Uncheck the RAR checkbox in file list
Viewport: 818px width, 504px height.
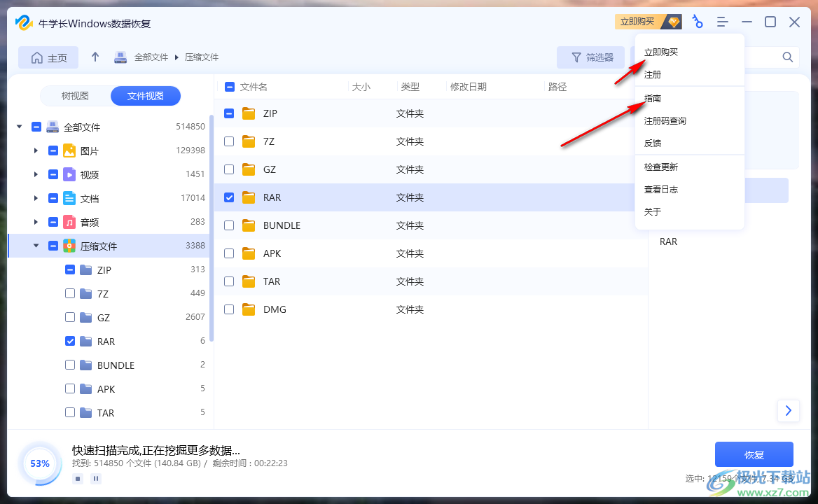pos(229,197)
